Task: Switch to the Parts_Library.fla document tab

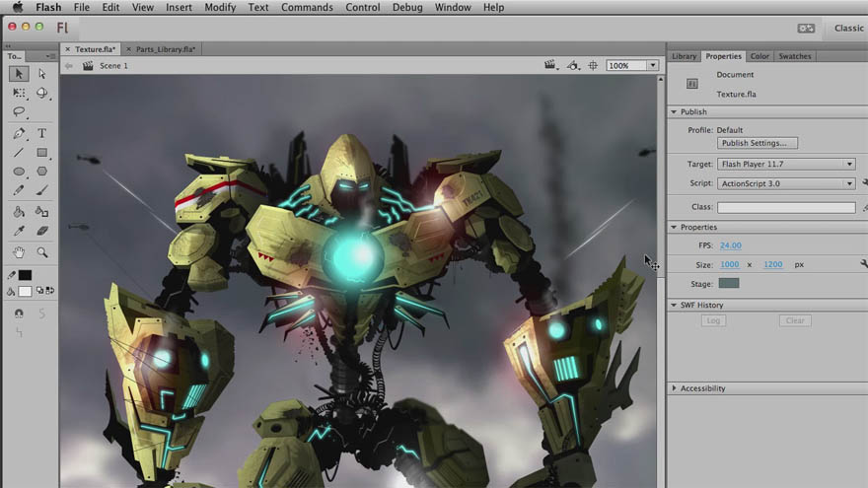Action: point(166,49)
